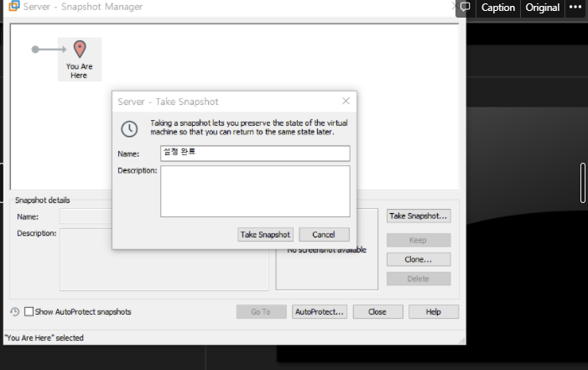
Task: Click the Clone... button
Action: [419, 259]
